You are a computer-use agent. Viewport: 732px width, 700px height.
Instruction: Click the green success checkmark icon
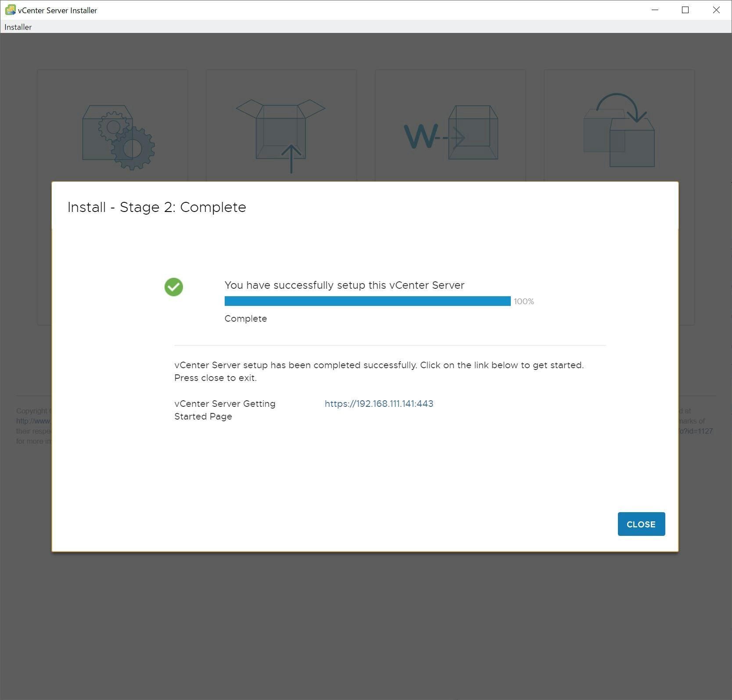pos(174,287)
